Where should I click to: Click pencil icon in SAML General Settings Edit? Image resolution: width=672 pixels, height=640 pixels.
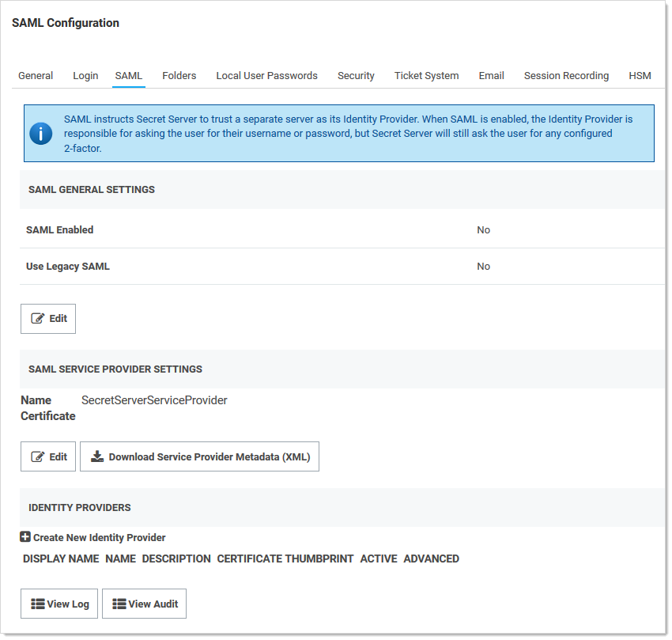pos(37,318)
